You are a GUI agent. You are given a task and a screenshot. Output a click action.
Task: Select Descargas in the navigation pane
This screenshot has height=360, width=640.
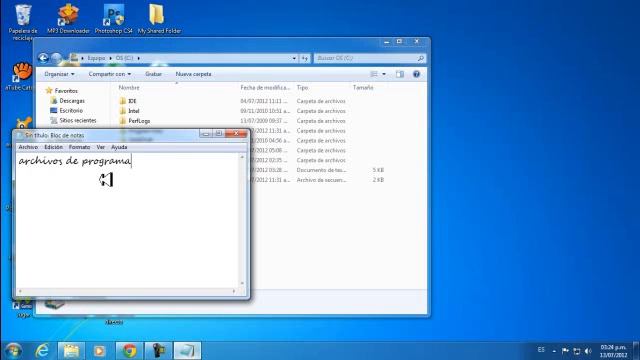point(72,100)
